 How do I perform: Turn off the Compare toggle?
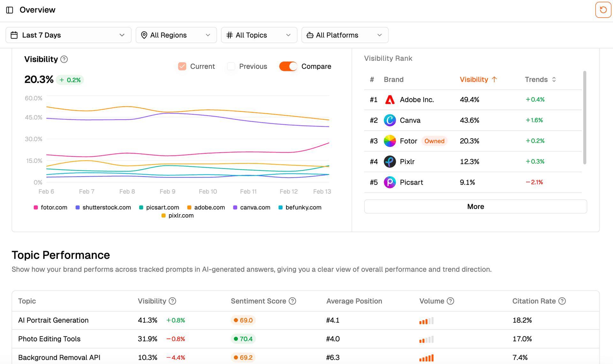(288, 66)
